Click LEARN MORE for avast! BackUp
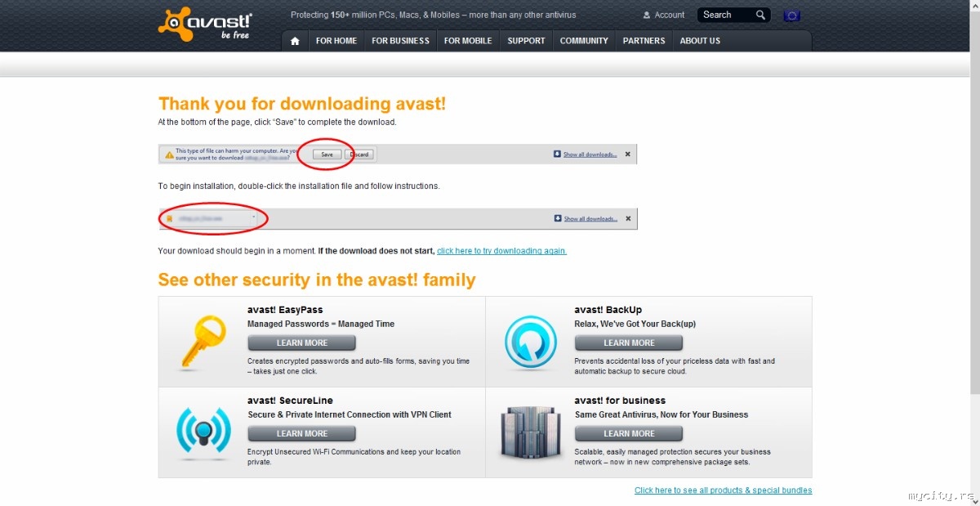This screenshot has width=980, height=506. click(x=629, y=343)
